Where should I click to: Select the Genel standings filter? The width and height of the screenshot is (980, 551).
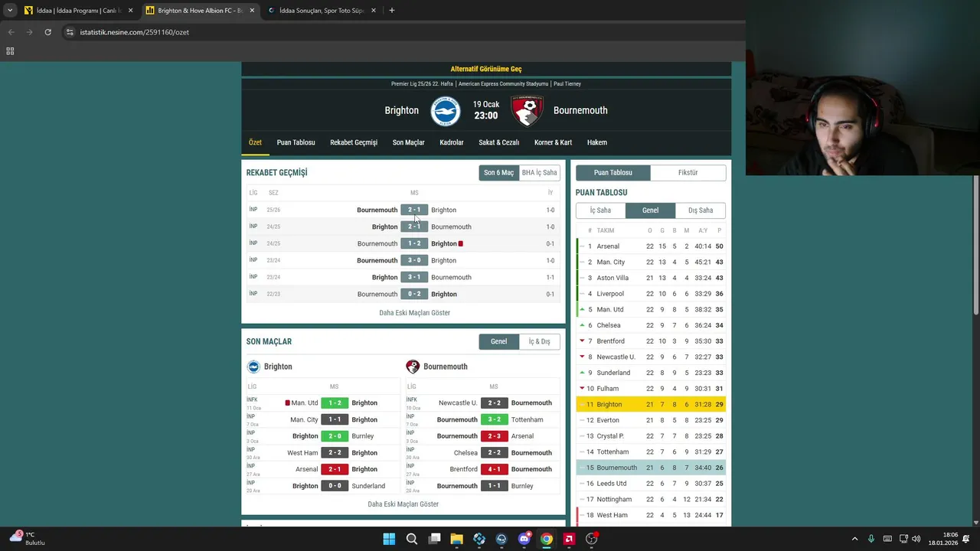(x=650, y=210)
